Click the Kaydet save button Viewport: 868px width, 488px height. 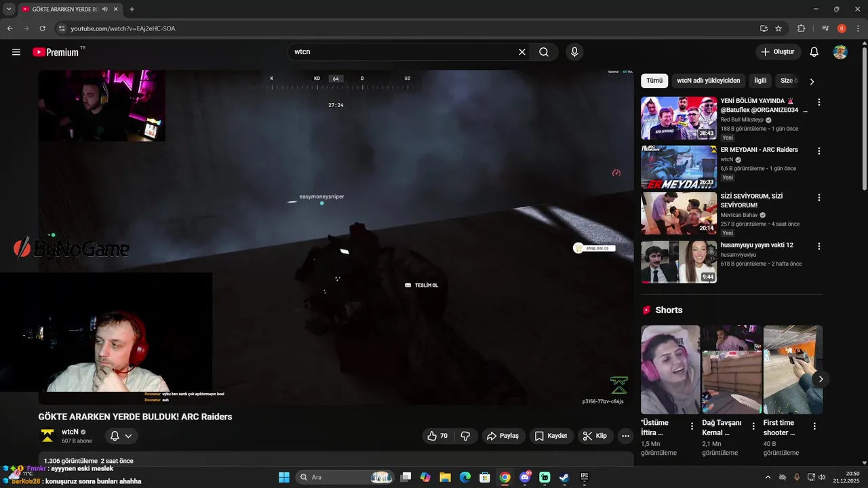(x=551, y=436)
